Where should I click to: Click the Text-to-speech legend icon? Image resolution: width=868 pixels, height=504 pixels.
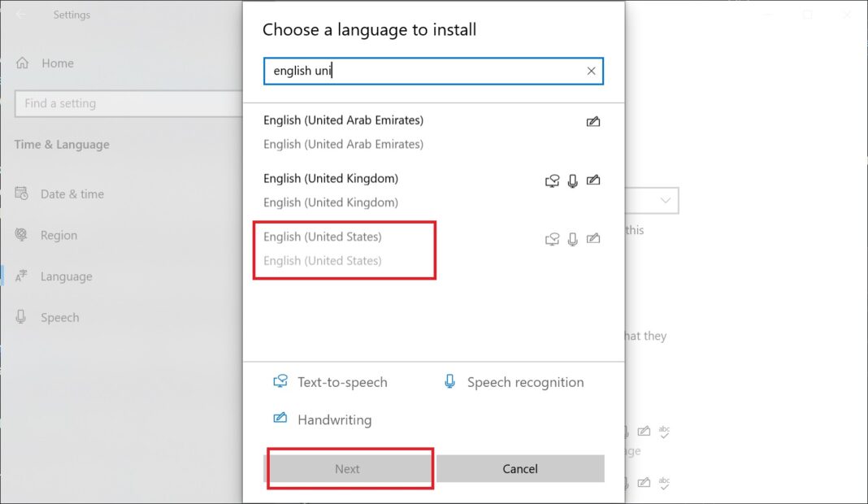[280, 381]
